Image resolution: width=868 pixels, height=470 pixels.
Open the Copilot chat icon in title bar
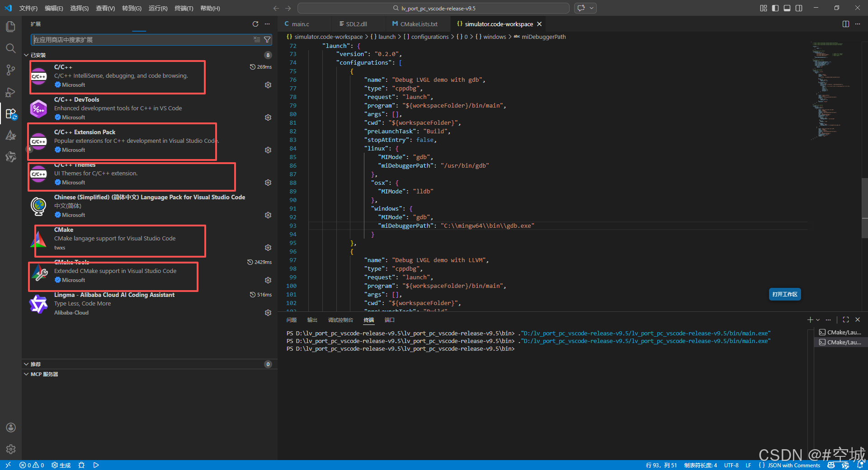581,8
